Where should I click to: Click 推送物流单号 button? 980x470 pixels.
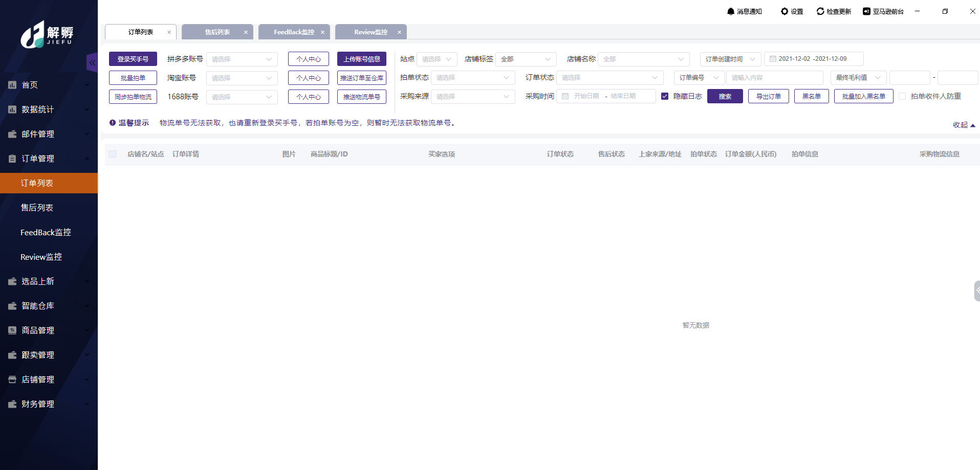pyautogui.click(x=362, y=97)
